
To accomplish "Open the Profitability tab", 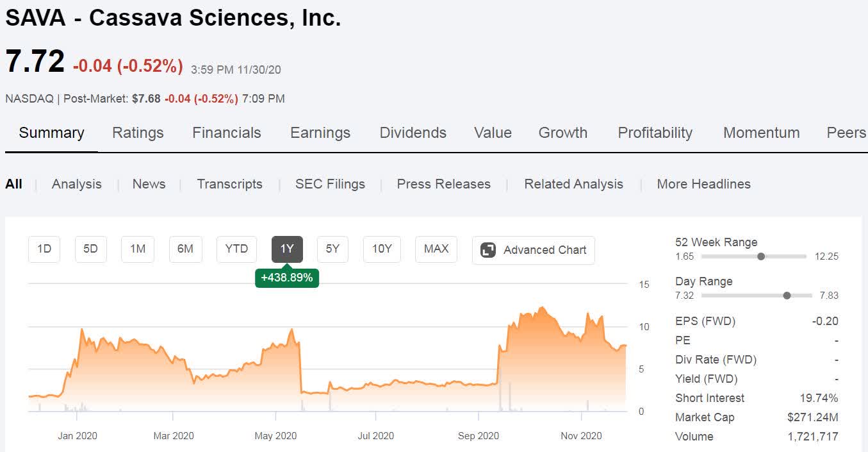I will coord(655,133).
